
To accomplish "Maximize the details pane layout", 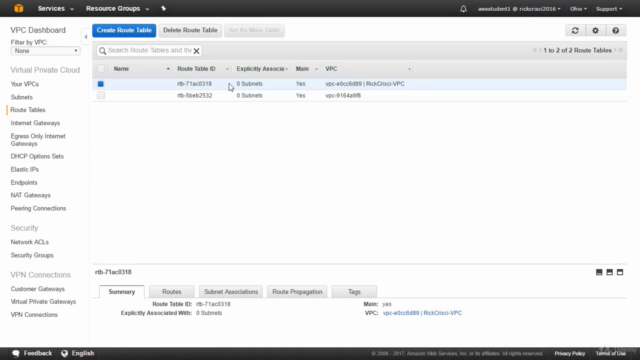I will [620, 272].
